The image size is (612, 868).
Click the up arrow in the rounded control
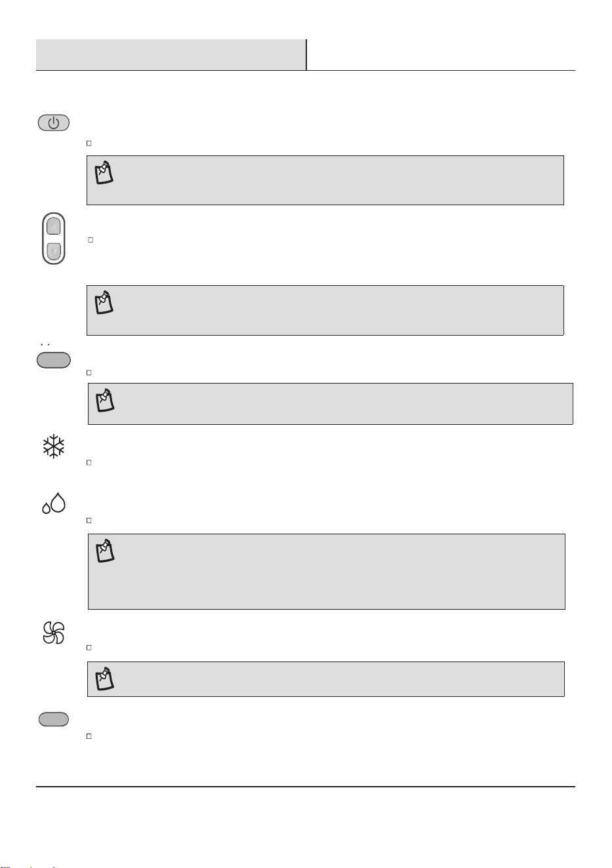point(54,227)
